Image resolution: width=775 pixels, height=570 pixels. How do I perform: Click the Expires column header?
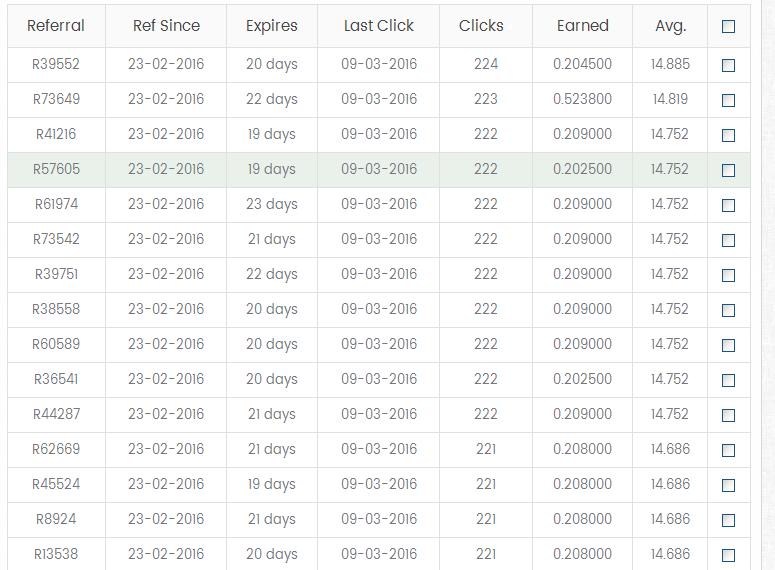point(272,26)
